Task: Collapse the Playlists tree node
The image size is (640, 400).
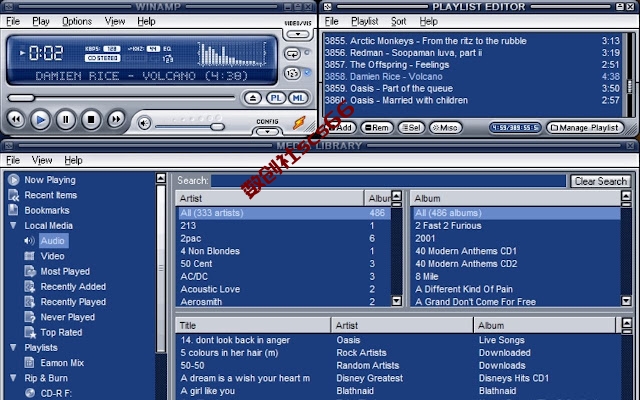Action: click(13, 347)
